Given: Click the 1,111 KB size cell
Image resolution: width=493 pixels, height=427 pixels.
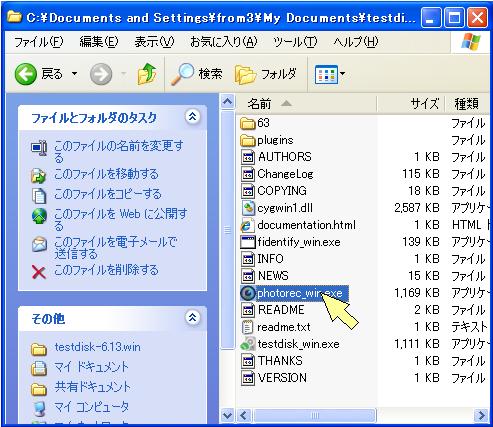Looking at the screenshot, I should tap(417, 344).
